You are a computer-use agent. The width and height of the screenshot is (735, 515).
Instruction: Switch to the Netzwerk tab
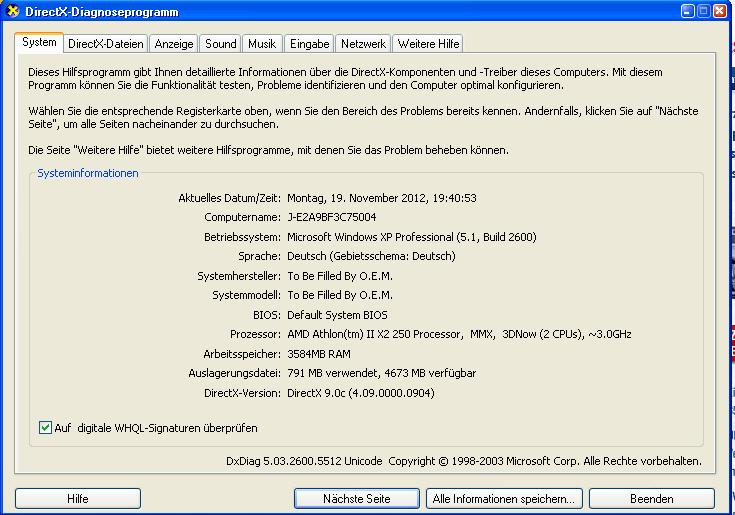(363, 44)
